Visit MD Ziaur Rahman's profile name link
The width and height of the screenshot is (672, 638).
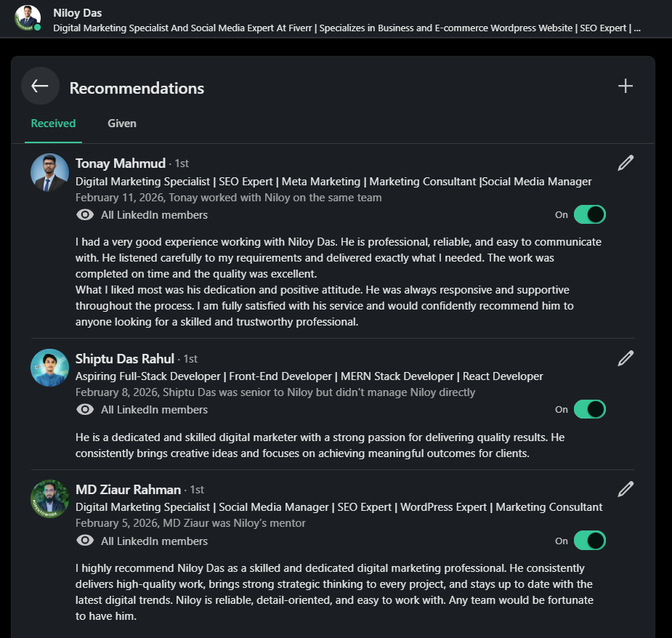point(129,489)
